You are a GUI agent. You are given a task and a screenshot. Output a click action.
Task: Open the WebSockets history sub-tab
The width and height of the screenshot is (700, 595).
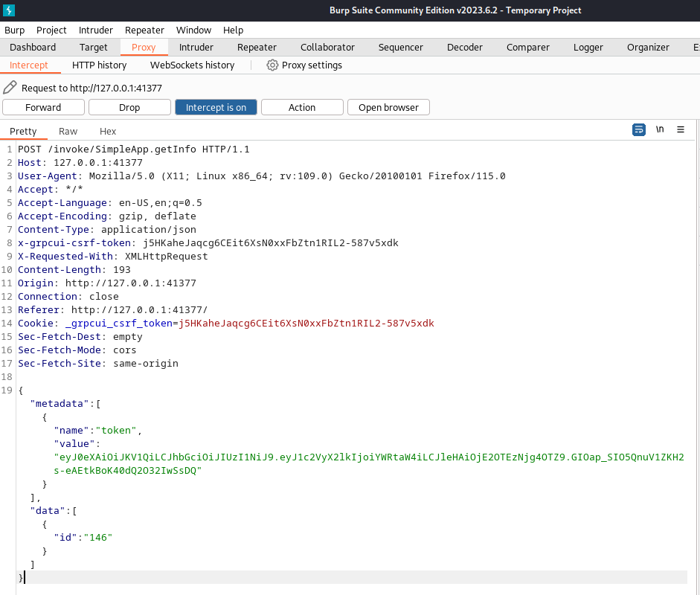click(192, 65)
